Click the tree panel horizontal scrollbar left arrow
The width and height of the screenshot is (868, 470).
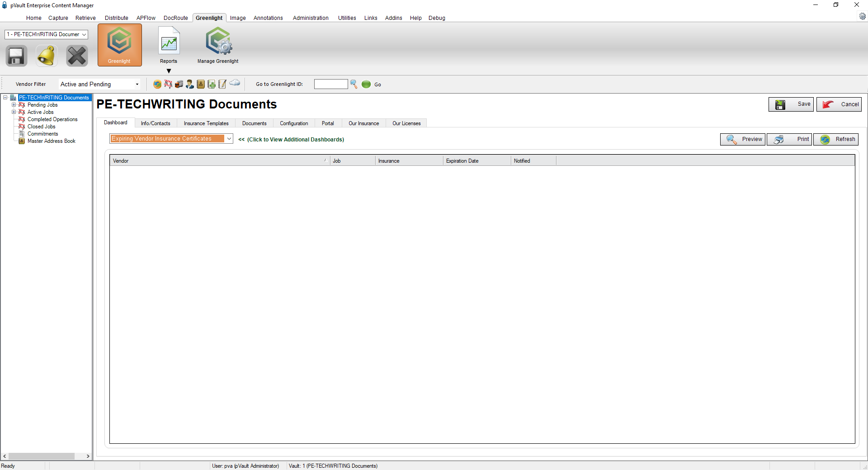(5, 456)
